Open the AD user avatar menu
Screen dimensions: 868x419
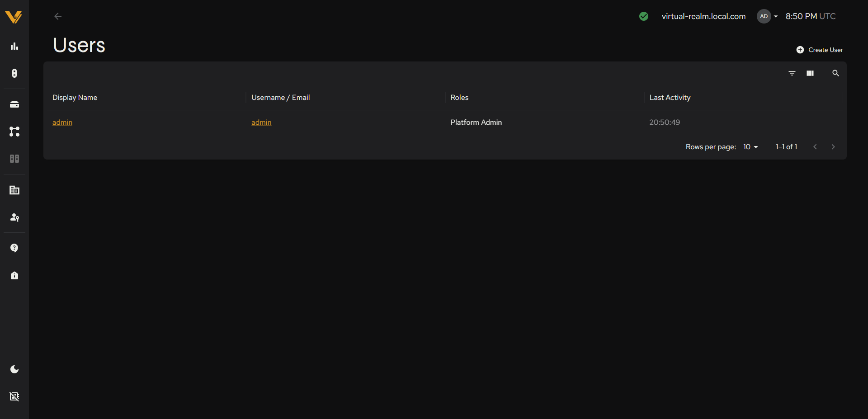pyautogui.click(x=768, y=16)
